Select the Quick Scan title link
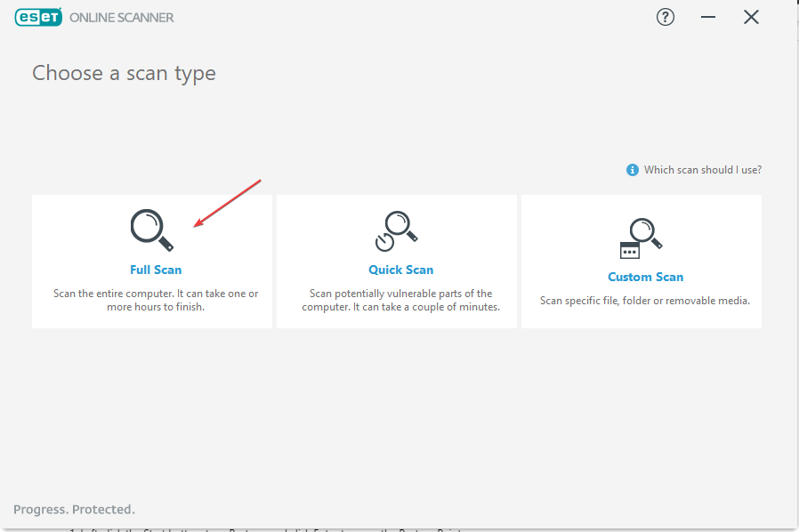Viewport: 799px width, 532px height. [401, 270]
